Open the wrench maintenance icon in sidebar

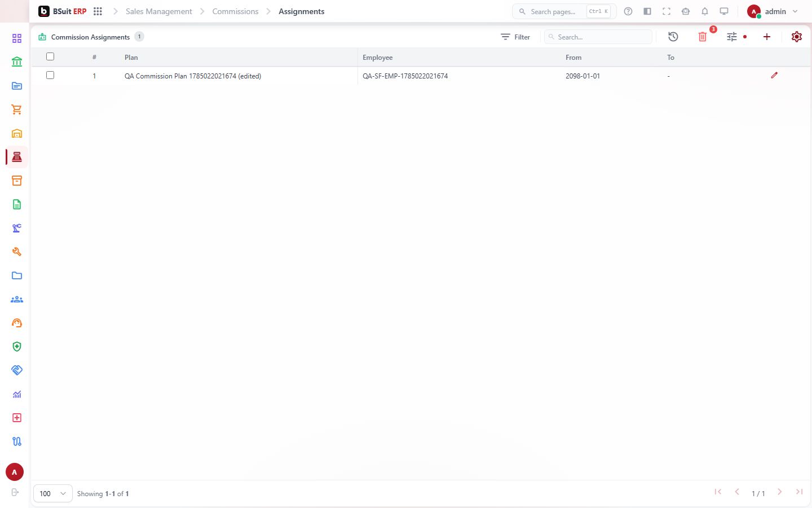coord(17,252)
